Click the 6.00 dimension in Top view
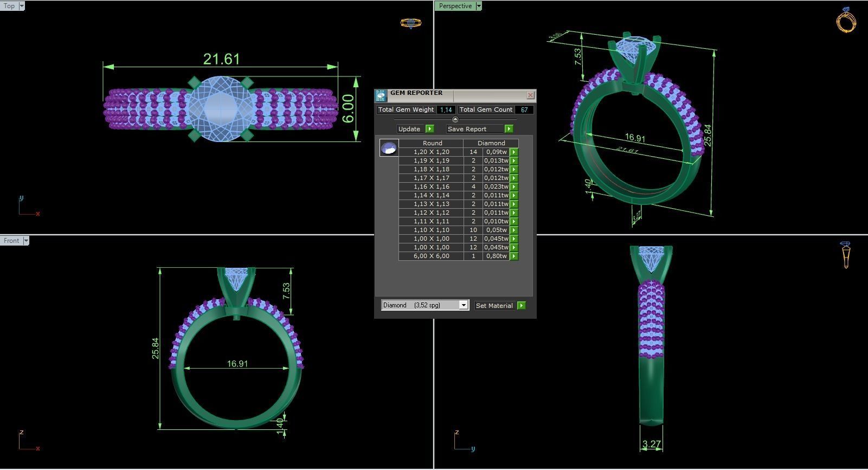Screen dimensions: 868x470 tap(348, 108)
